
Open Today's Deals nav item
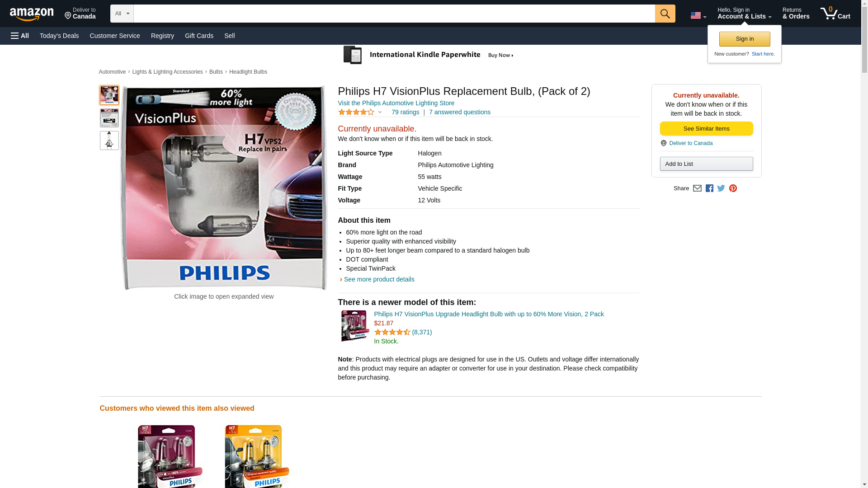click(x=59, y=36)
